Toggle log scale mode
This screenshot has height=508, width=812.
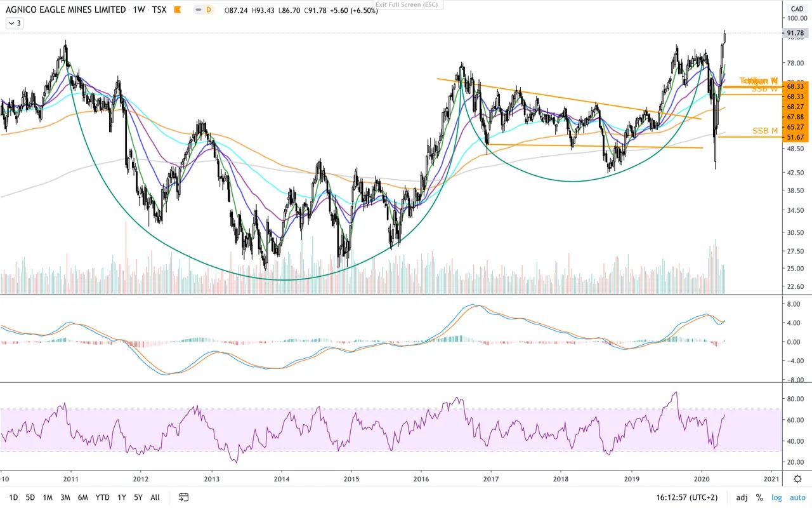(x=776, y=497)
